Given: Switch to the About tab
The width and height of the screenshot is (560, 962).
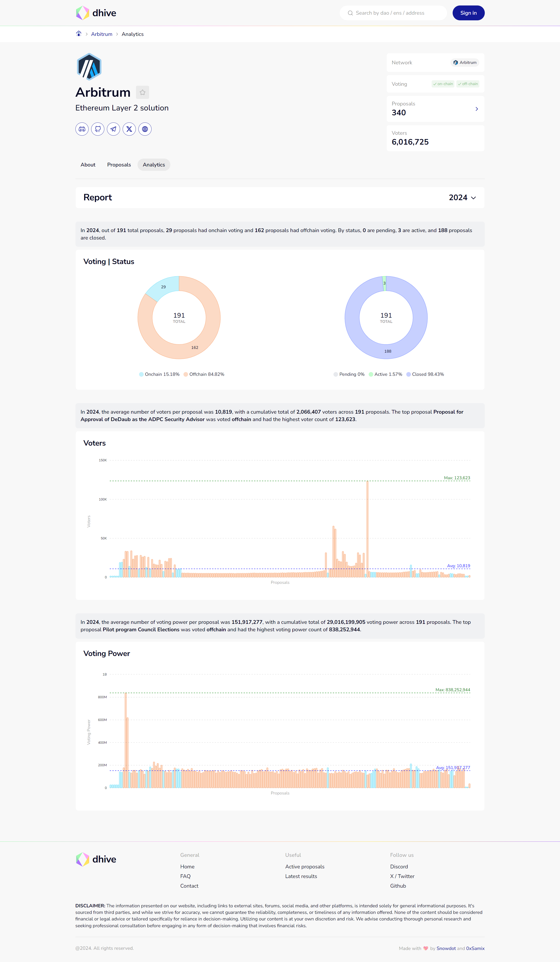Looking at the screenshot, I should [88, 164].
